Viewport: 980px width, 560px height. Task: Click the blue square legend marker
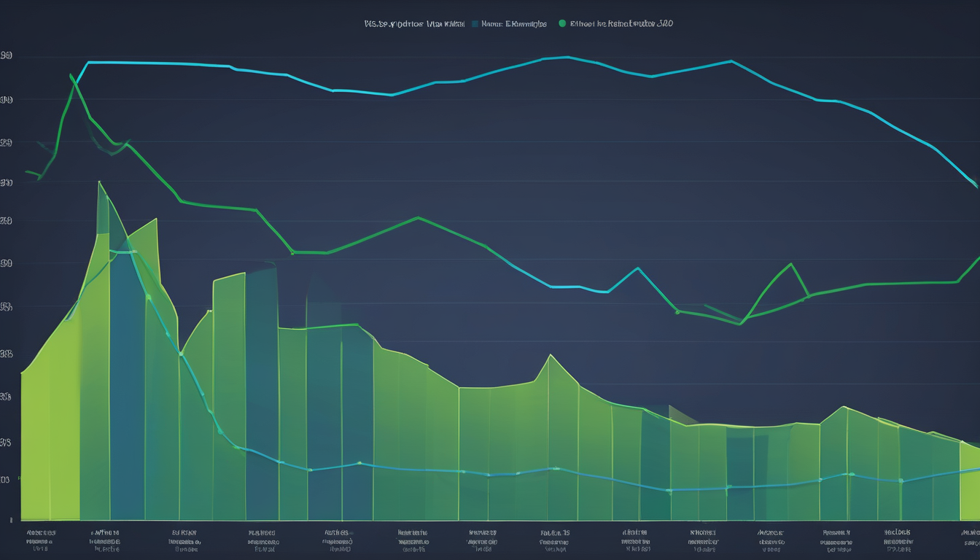475,23
